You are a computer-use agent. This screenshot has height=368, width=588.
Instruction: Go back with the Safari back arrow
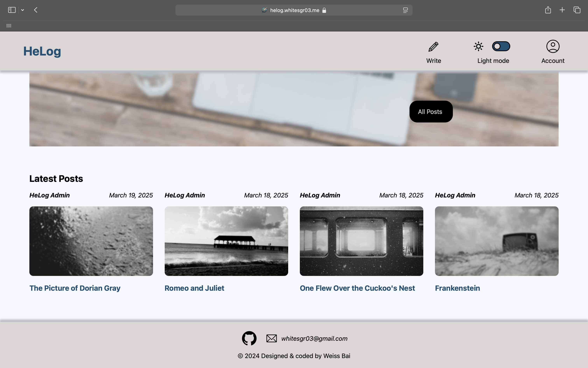pos(36,10)
